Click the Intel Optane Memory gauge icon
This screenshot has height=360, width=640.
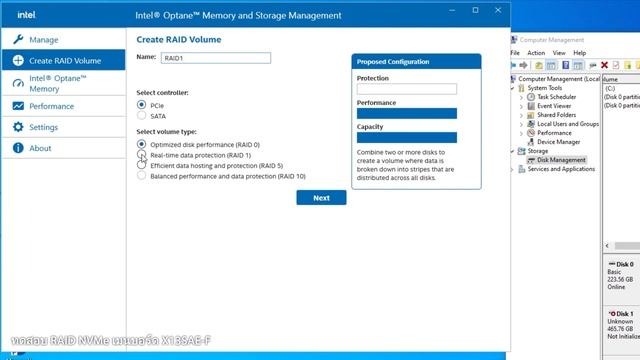tap(18, 83)
